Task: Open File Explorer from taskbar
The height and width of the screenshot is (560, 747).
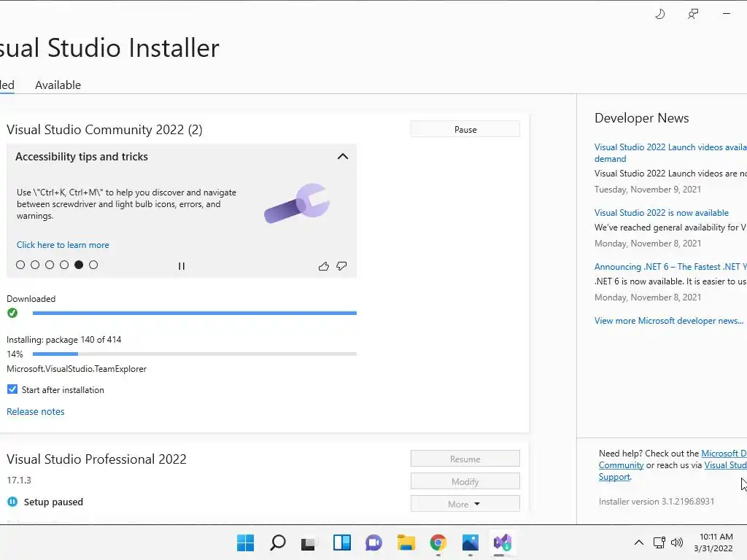Action: click(x=406, y=542)
